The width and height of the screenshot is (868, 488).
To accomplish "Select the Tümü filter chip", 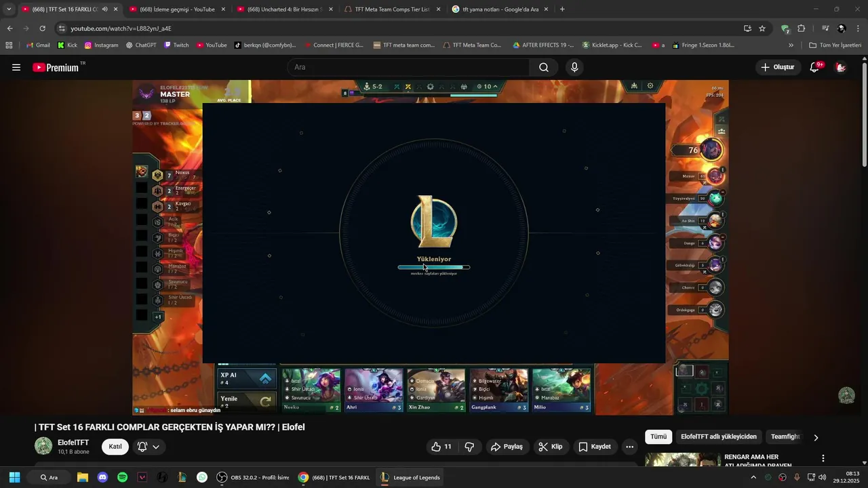I will click(x=658, y=437).
